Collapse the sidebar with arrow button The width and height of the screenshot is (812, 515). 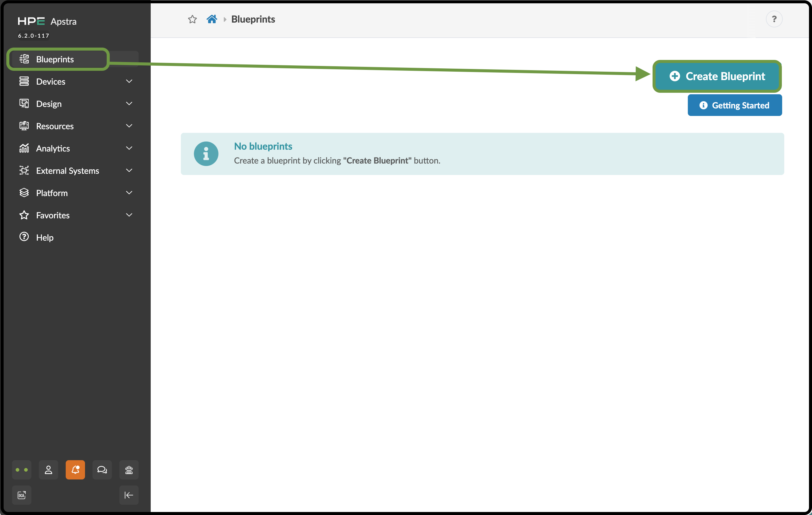click(x=129, y=495)
